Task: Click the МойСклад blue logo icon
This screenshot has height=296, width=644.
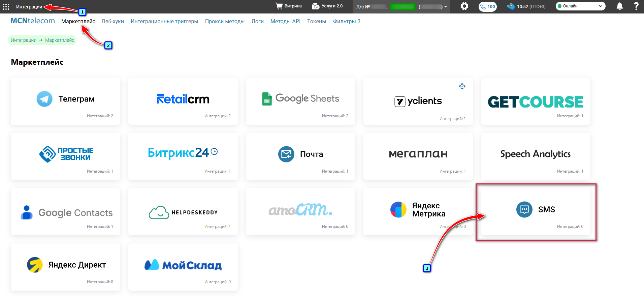Action: tap(152, 265)
